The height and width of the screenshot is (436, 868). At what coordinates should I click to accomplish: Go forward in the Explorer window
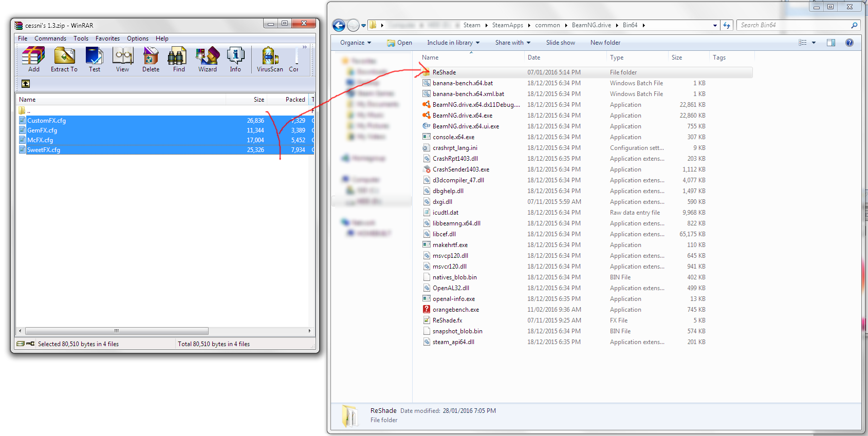(x=353, y=25)
